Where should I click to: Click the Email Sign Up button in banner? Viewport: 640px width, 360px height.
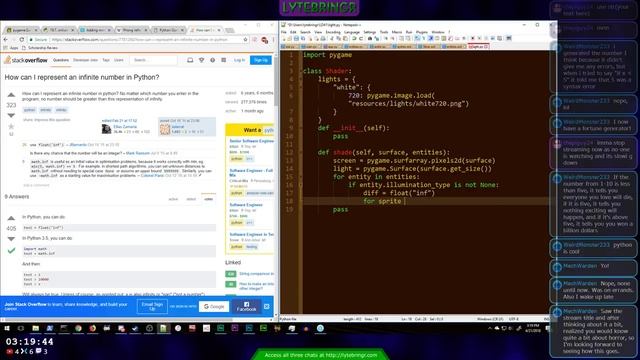coord(152,307)
